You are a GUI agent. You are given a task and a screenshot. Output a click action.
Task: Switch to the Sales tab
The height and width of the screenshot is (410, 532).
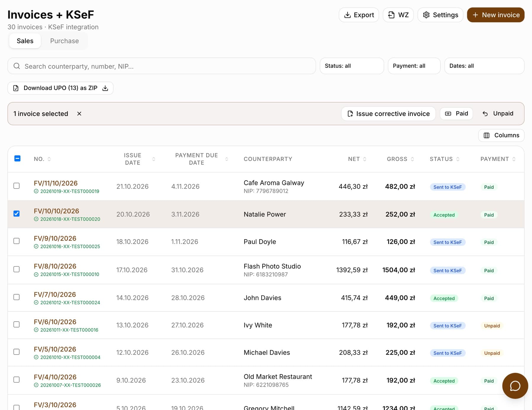(25, 41)
